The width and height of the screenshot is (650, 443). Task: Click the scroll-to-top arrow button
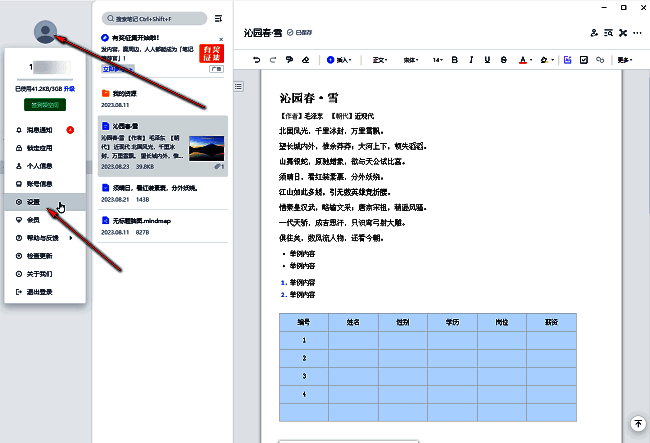click(637, 424)
